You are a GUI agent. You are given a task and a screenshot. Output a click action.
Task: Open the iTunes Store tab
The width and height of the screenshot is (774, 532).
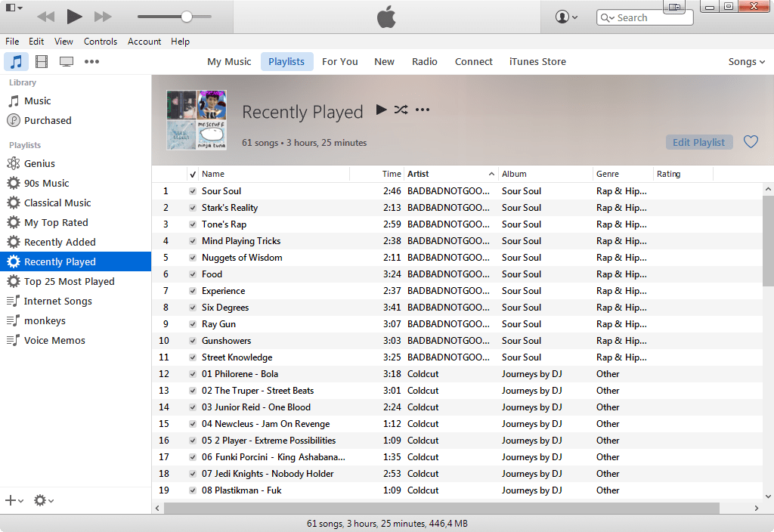[x=537, y=62]
